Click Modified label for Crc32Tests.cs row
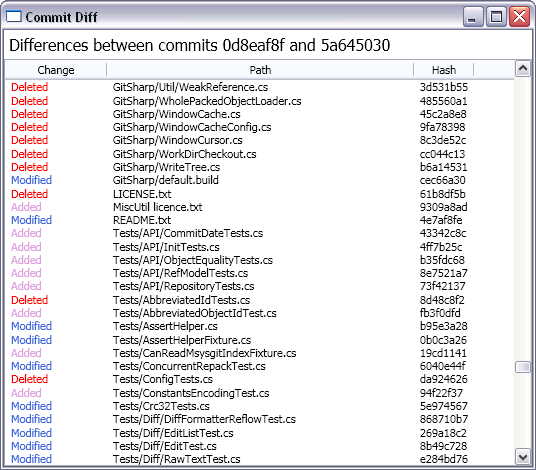 [31, 406]
